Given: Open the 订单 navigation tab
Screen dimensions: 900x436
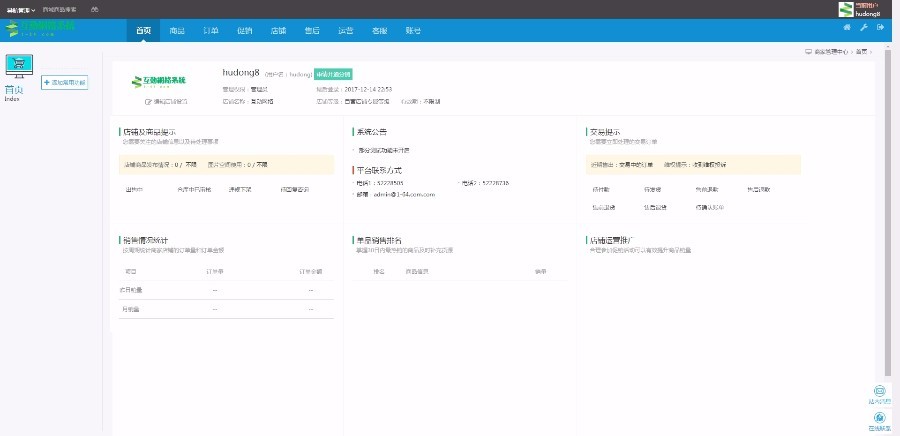Looking at the screenshot, I should [x=211, y=30].
